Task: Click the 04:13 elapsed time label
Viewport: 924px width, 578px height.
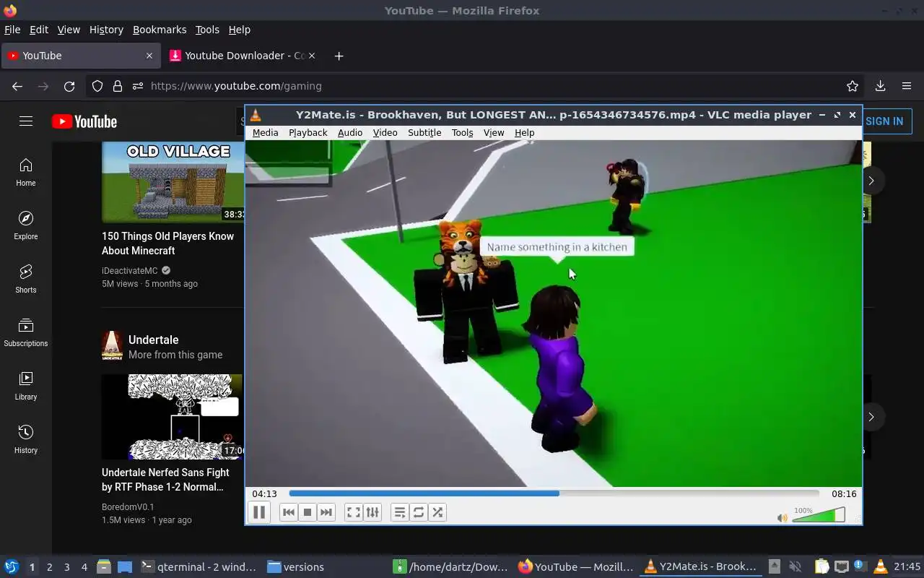Action: tap(264, 494)
